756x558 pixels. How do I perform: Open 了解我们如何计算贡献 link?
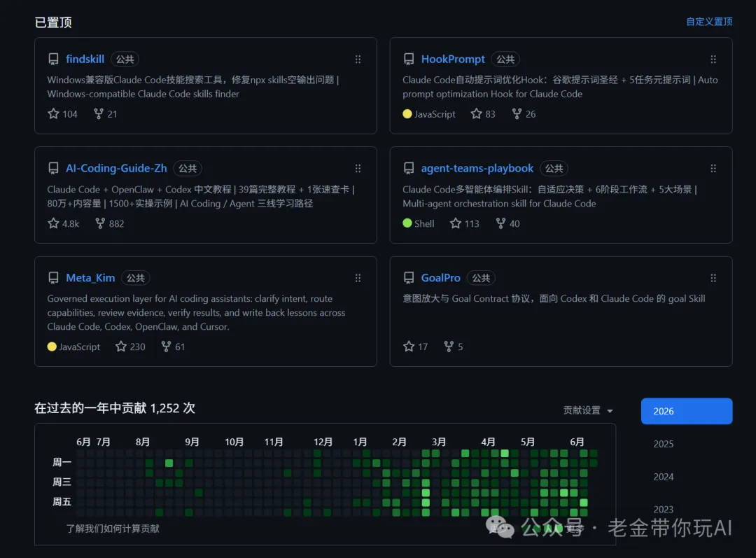tap(112, 529)
